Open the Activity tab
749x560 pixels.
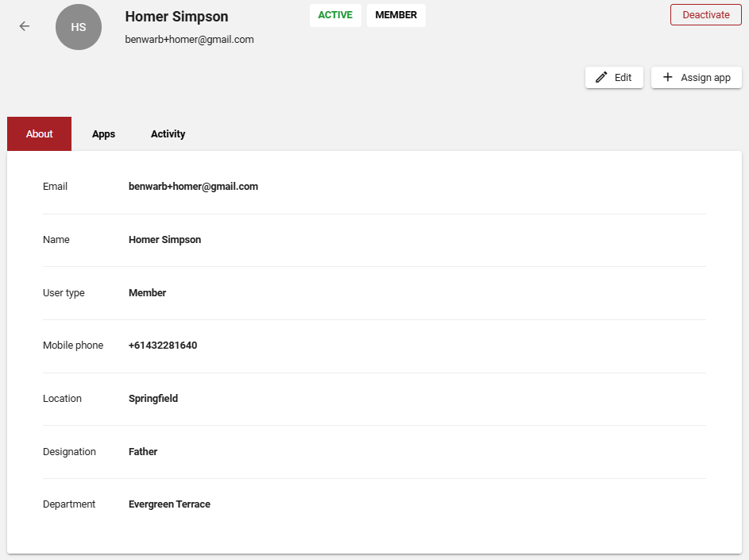click(x=168, y=133)
